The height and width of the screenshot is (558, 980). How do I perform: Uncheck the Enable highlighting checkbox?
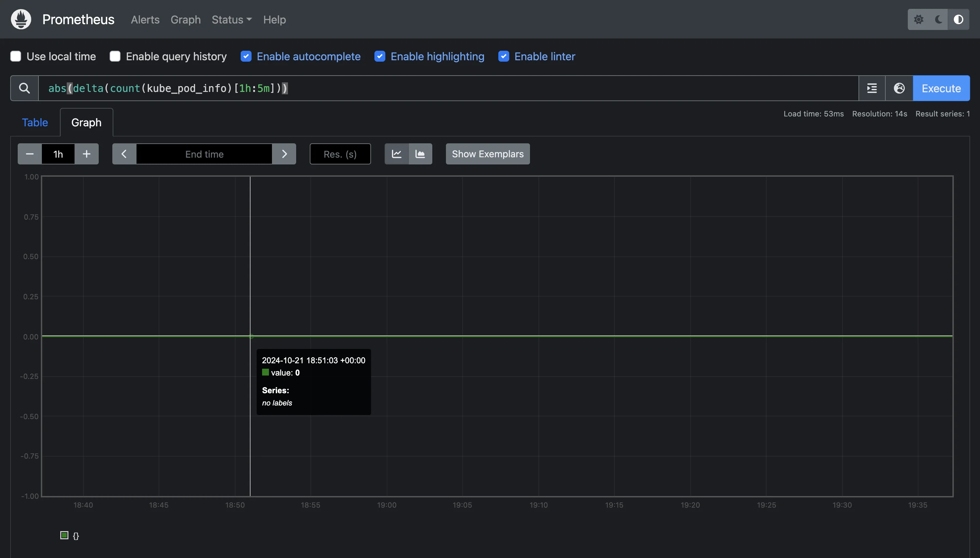(x=380, y=56)
